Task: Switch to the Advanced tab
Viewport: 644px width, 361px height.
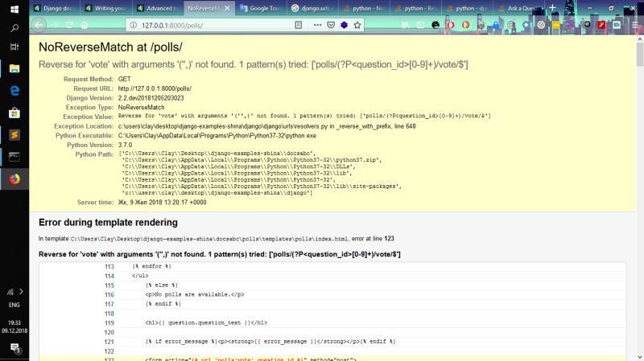Action: [158, 8]
